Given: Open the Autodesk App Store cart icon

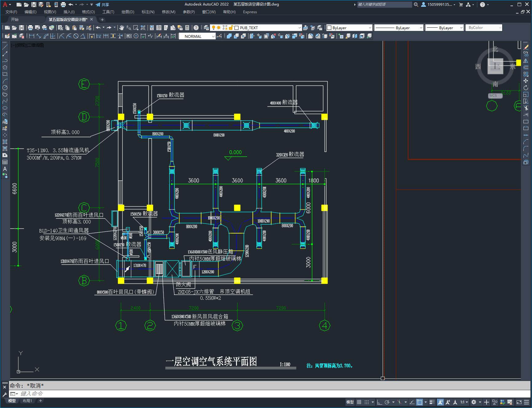Looking at the screenshot, I should click(461, 5).
